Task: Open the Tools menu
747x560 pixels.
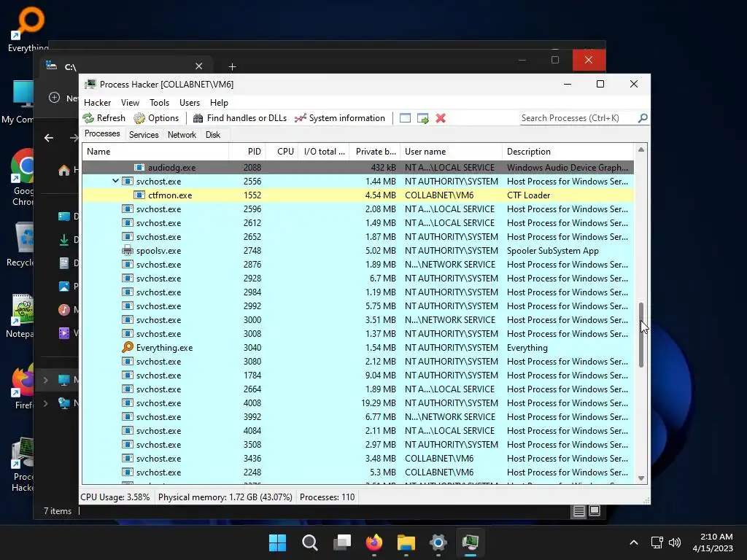Action: tap(159, 103)
